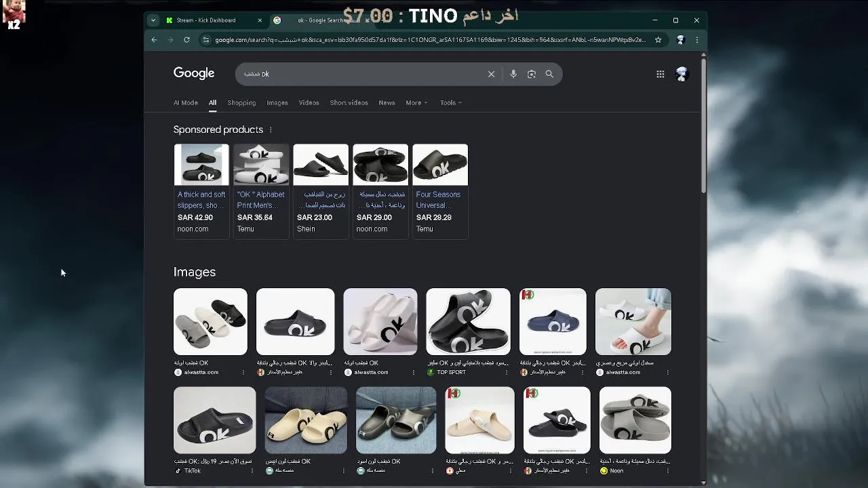Screen dimensions: 868x488
Task: Open Google account avatar
Action: [x=682, y=74]
